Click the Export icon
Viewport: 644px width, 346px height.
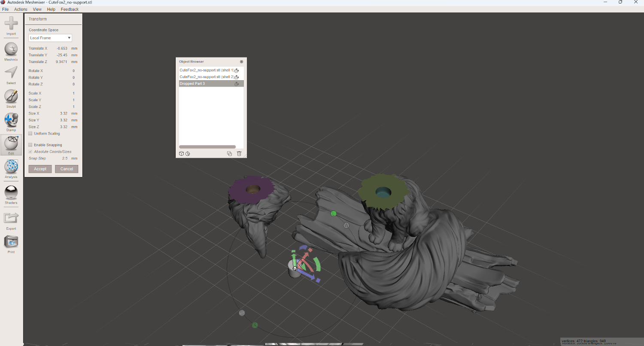pos(11,218)
